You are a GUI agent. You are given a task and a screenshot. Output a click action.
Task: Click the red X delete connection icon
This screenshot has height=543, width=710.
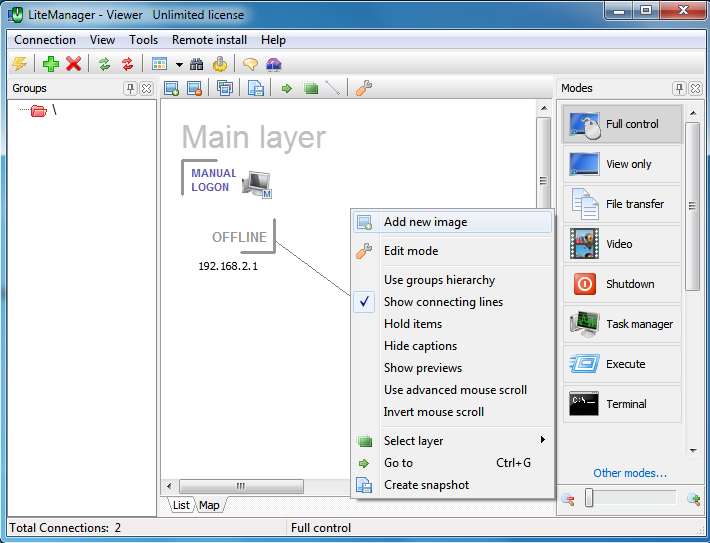73,64
